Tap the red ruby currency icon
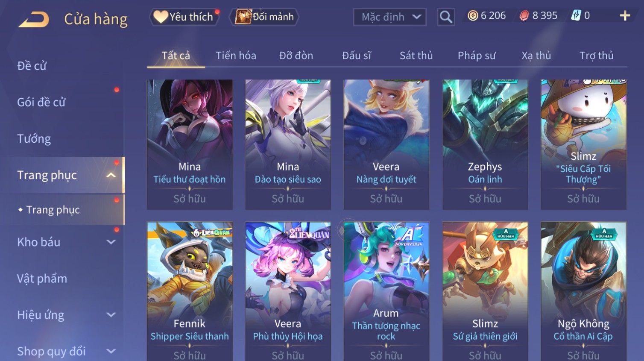 coord(524,16)
